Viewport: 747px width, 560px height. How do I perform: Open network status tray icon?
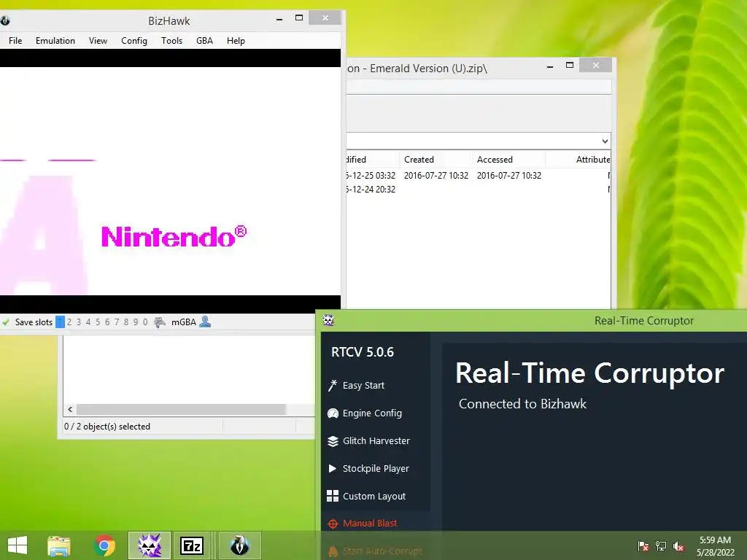661,545
